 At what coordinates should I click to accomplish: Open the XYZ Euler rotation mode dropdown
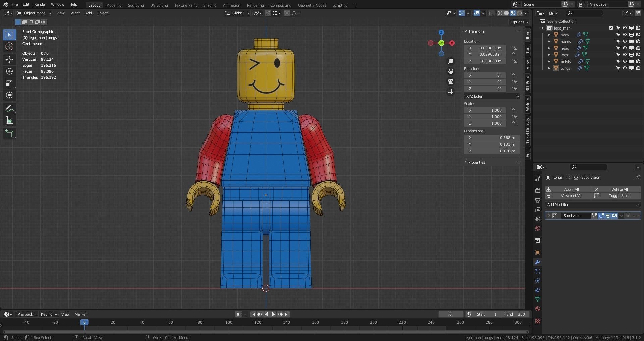tap(492, 96)
